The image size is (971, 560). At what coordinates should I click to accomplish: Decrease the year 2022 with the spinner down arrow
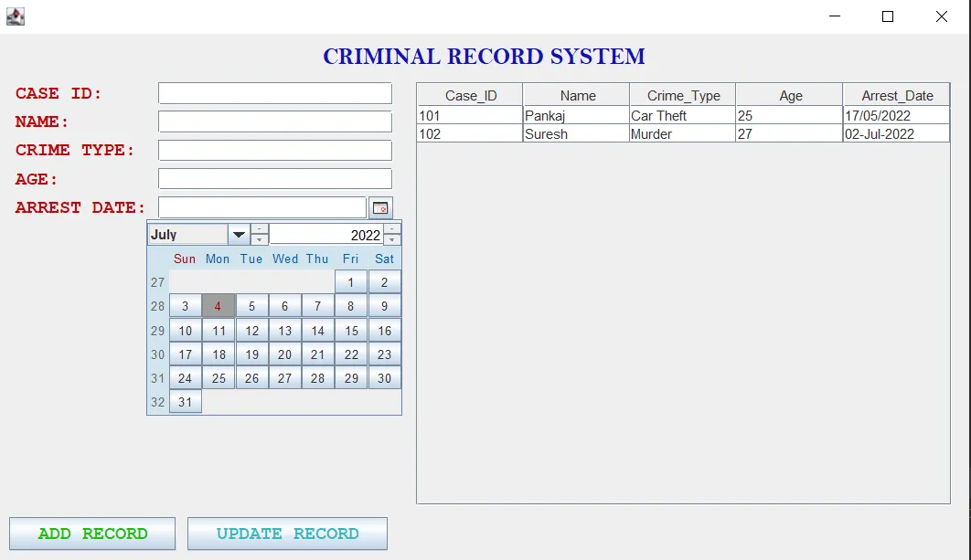point(392,239)
